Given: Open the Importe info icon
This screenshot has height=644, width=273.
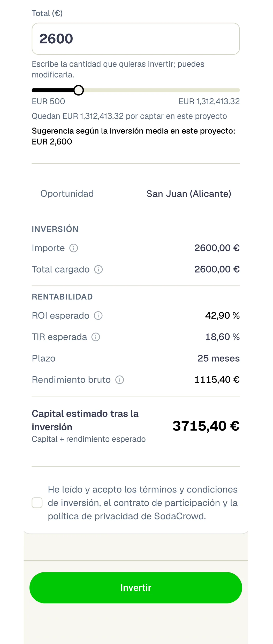Looking at the screenshot, I should [74, 248].
